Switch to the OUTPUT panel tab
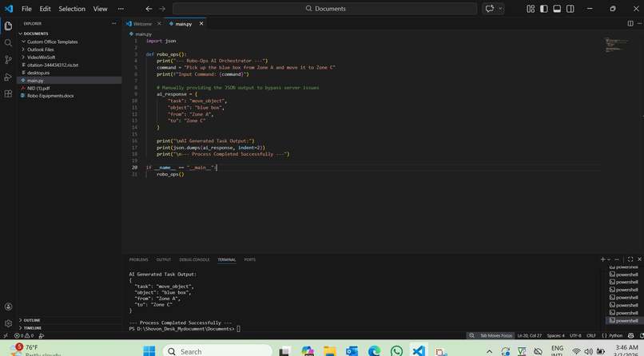The height and width of the screenshot is (356, 644). (x=164, y=259)
